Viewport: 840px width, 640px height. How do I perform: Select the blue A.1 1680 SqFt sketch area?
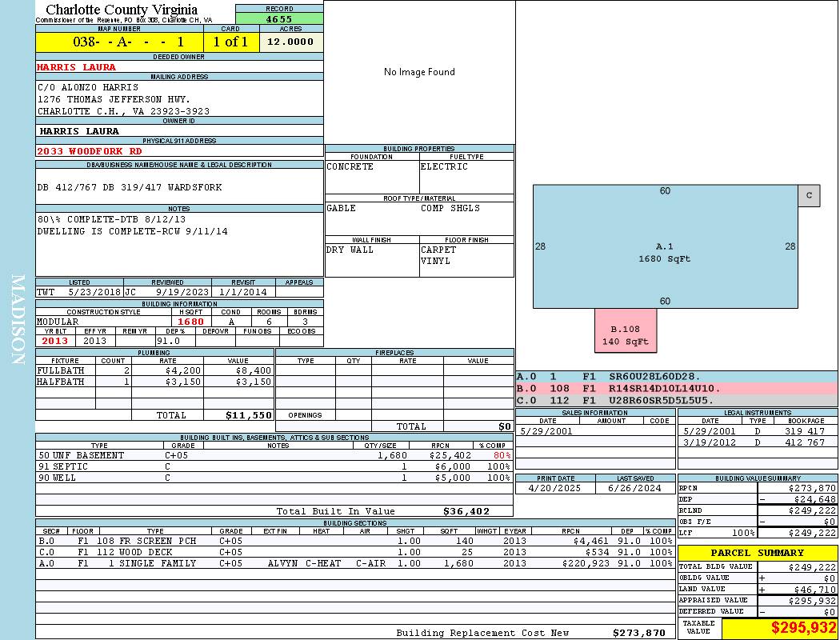[665, 246]
